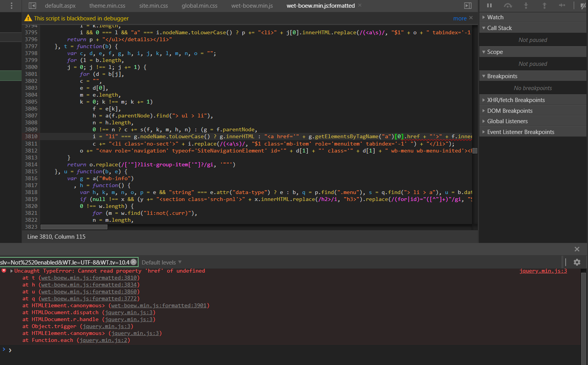This screenshot has width=588, height=365.
Task: Click line number 3812 in gutter
Action: pyautogui.click(x=31, y=151)
